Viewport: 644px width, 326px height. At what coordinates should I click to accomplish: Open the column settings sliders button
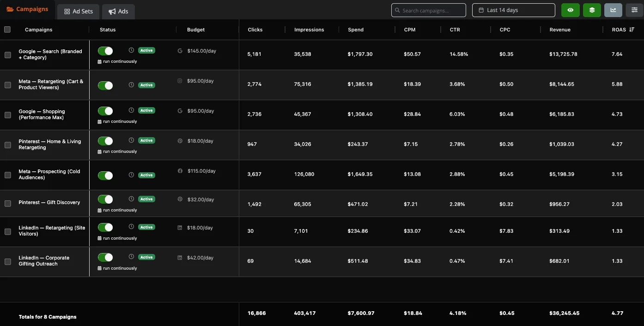point(634,10)
